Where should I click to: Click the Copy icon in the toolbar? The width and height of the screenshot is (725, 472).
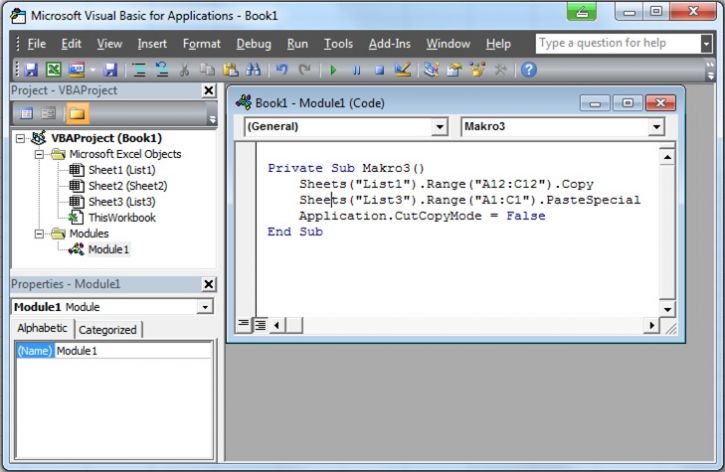[207, 70]
